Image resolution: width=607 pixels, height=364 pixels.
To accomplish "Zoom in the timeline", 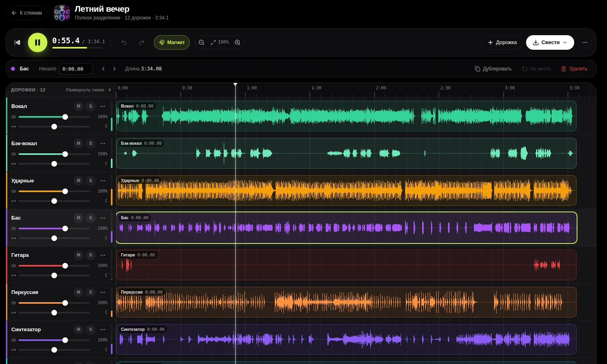I will 238,42.
